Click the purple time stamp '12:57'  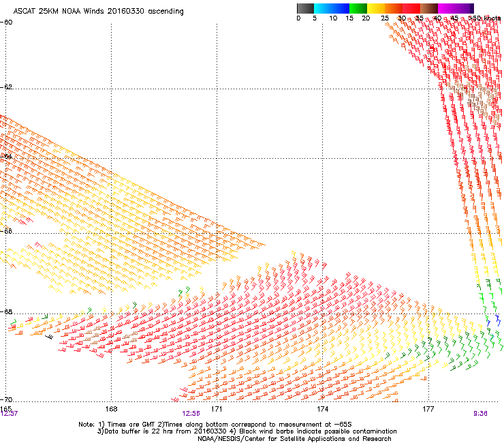tap(9, 414)
